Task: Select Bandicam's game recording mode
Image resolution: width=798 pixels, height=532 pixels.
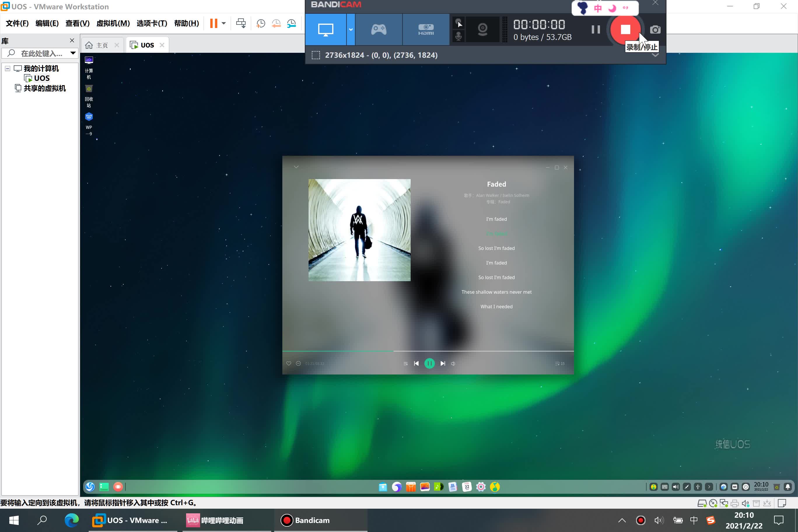Action: click(378, 29)
